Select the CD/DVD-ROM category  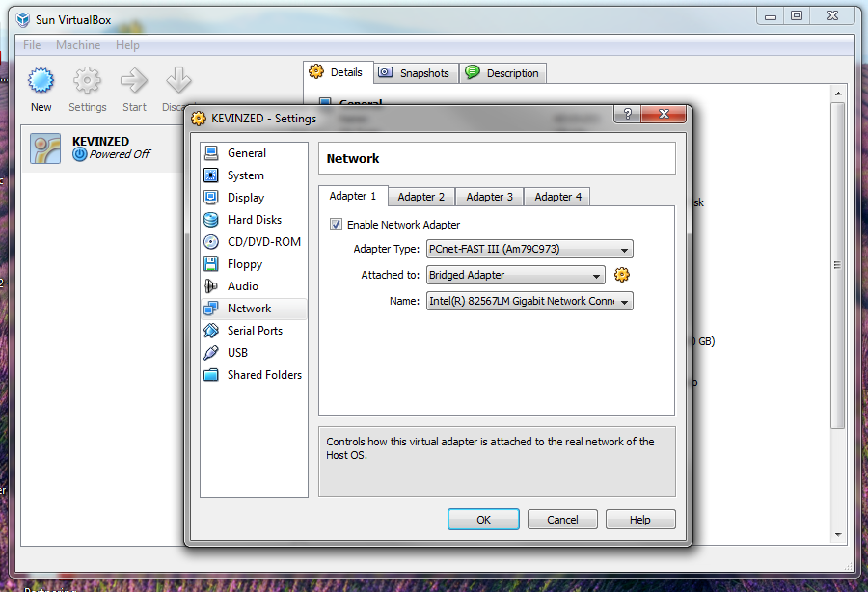click(x=263, y=242)
